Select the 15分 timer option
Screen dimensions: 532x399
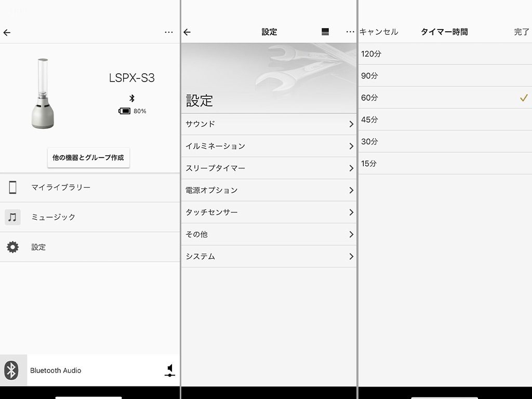tap(445, 164)
